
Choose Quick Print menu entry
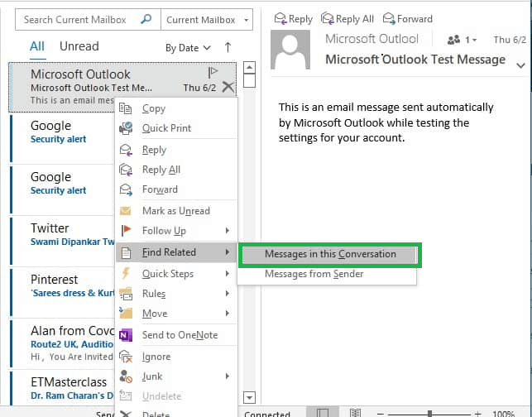pos(176,128)
